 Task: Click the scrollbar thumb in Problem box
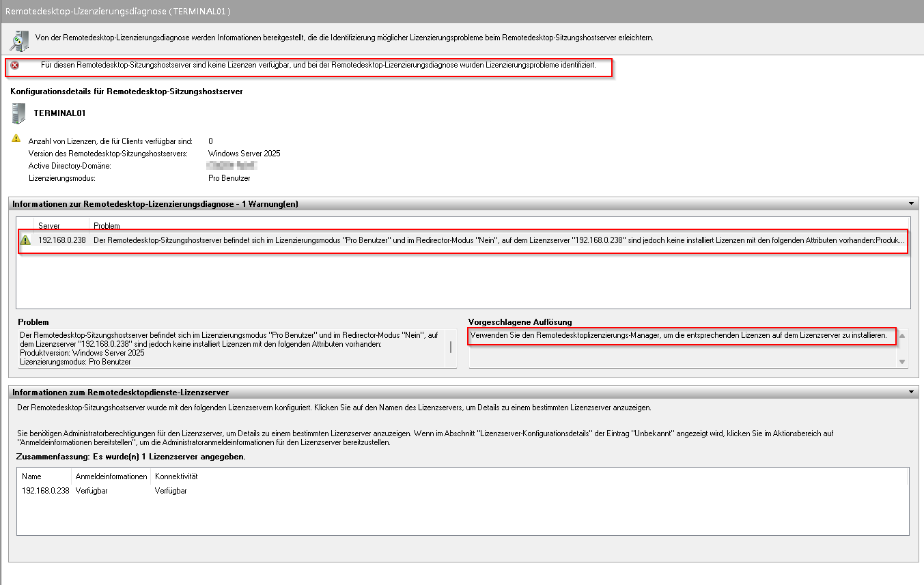450,347
